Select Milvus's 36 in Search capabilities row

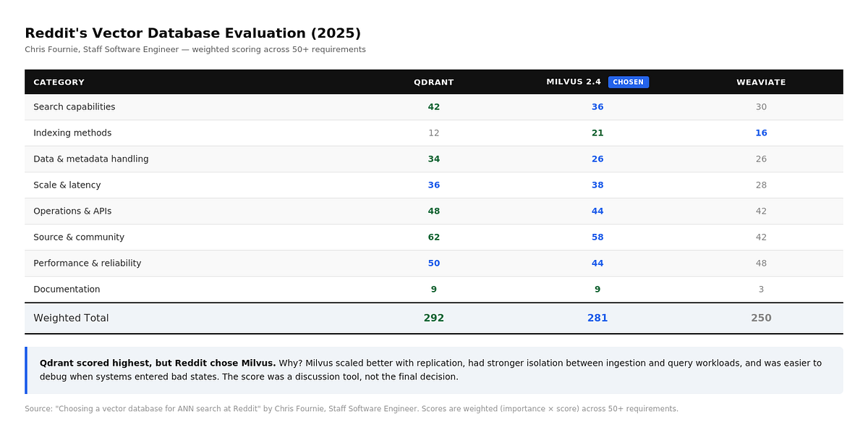(597, 106)
